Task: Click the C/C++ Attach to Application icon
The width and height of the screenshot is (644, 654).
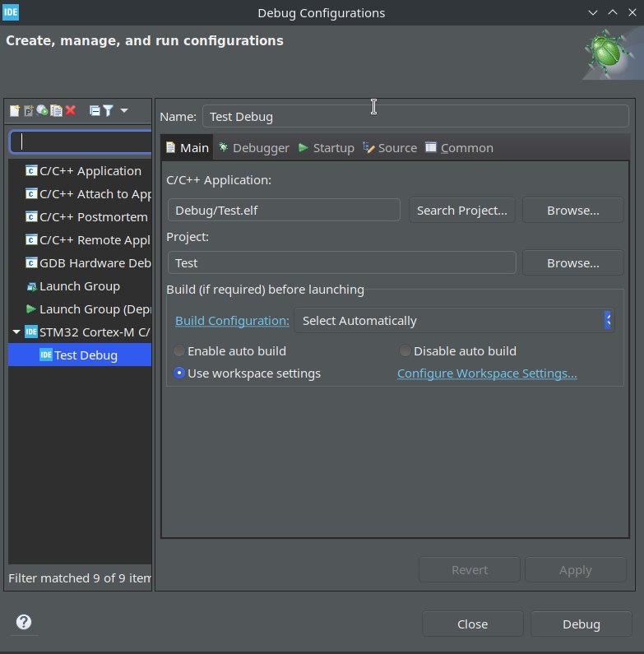Action: click(31, 193)
